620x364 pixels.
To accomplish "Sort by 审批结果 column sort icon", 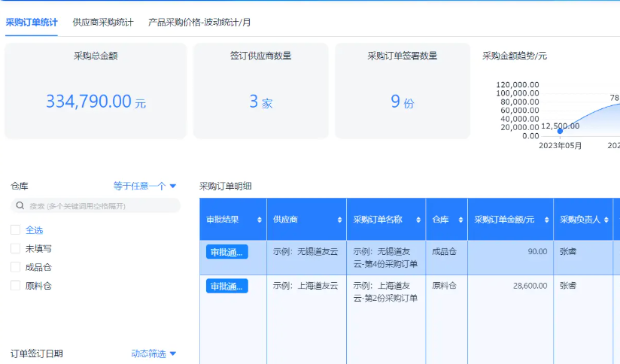I will click(x=260, y=220).
